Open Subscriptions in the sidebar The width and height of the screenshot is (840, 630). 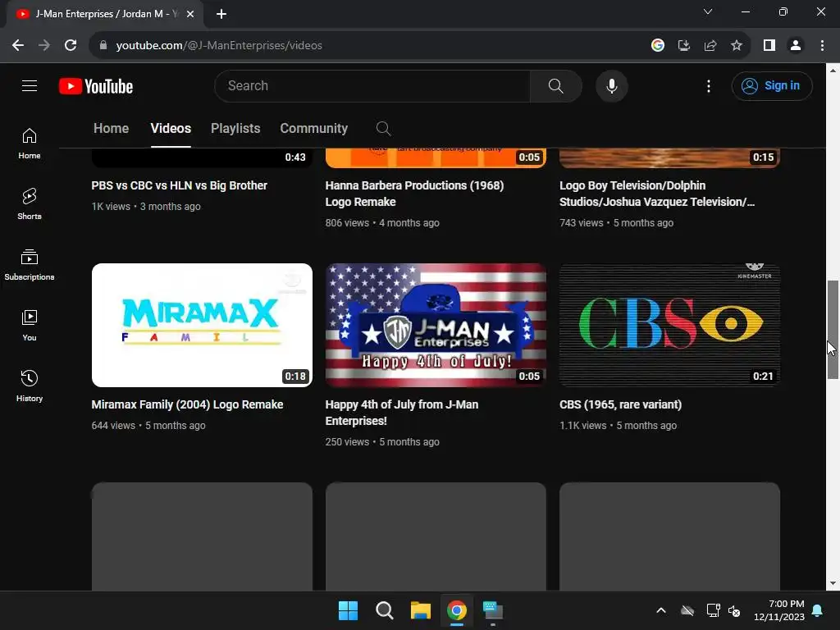(30, 265)
